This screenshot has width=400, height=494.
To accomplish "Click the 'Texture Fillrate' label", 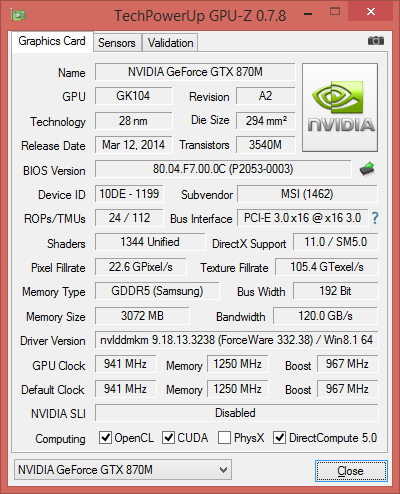I will [x=234, y=268].
